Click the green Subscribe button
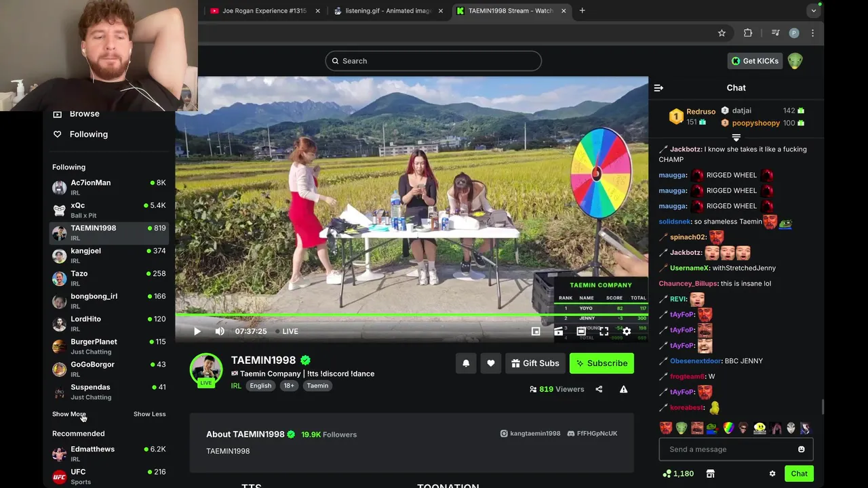Image resolution: width=868 pixels, height=488 pixels. pyautogui.click(x=601, y=363)
